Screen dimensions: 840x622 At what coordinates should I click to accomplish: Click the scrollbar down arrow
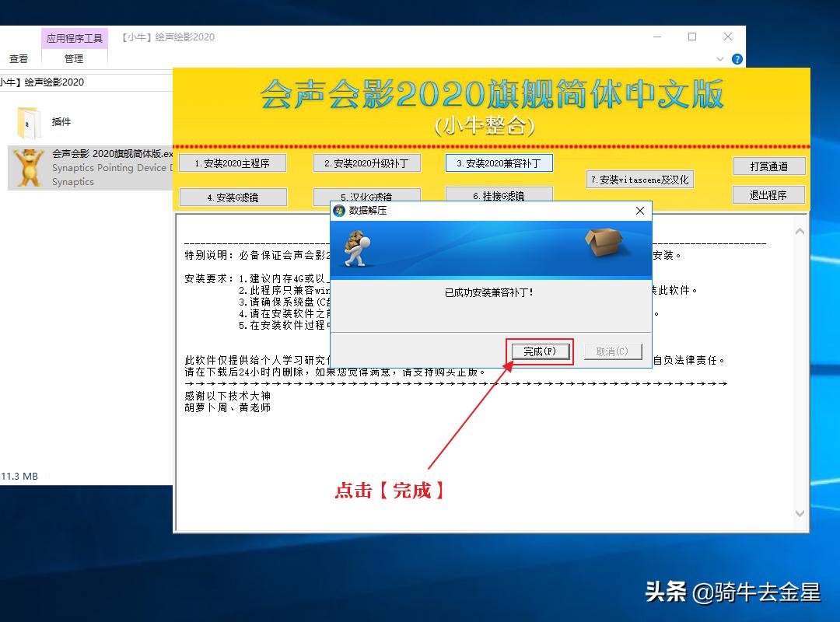pos(800,513)
